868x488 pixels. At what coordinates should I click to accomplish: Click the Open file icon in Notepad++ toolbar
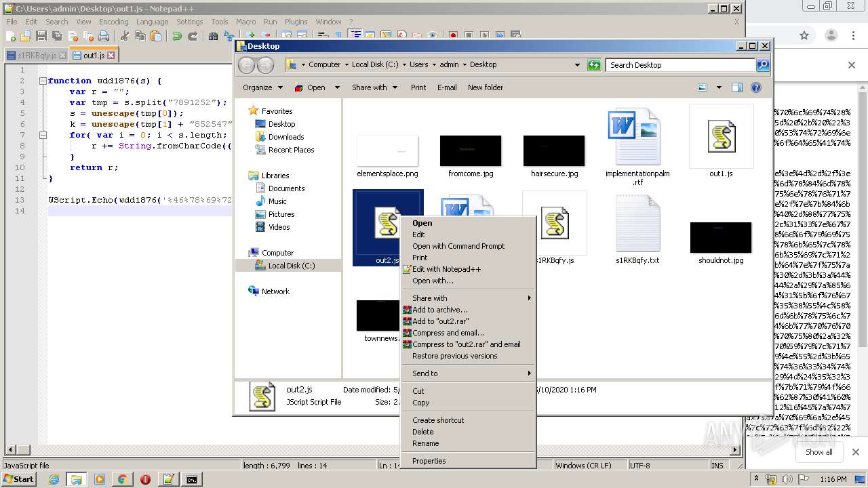[26, 36]
